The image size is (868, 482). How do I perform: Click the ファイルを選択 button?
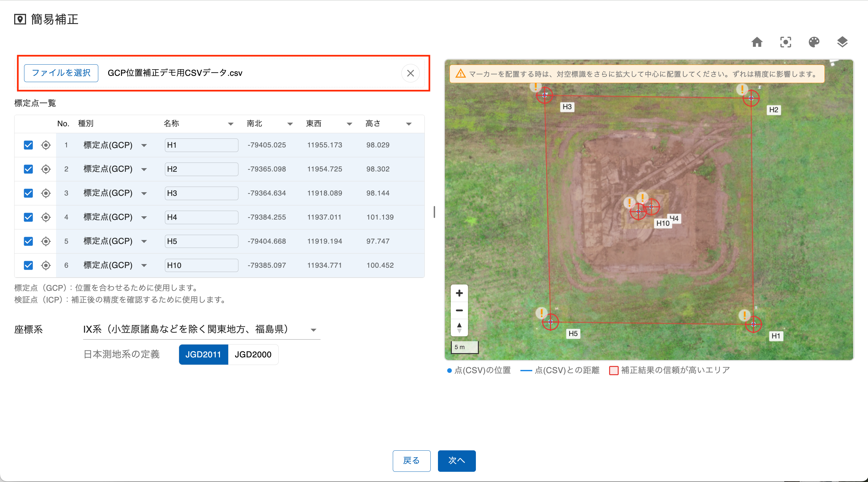point(61,73)
